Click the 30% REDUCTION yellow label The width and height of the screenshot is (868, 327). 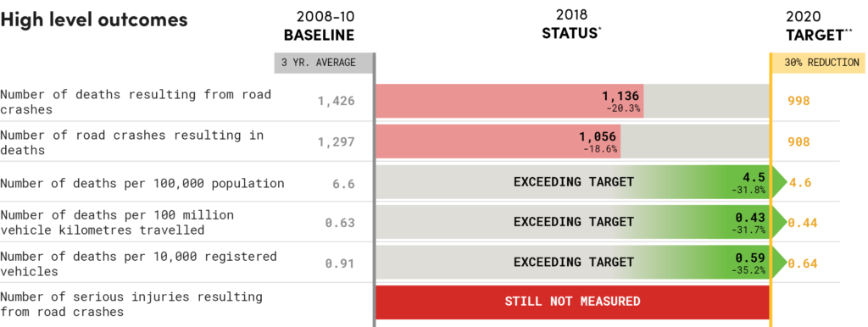coord(818,63)
